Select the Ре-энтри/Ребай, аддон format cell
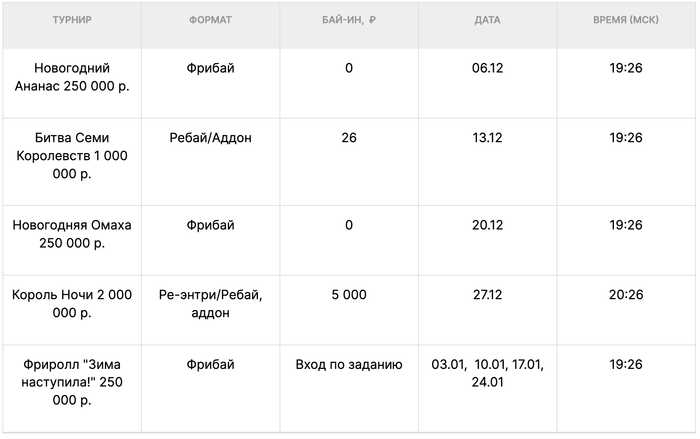This screenshot has height=439, width=700. [x=210, y=304]
